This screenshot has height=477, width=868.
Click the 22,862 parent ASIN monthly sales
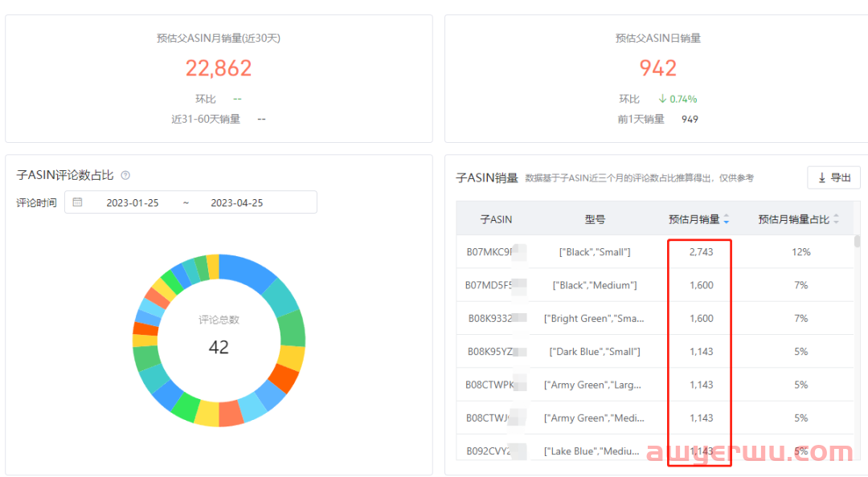pos(219,68)
